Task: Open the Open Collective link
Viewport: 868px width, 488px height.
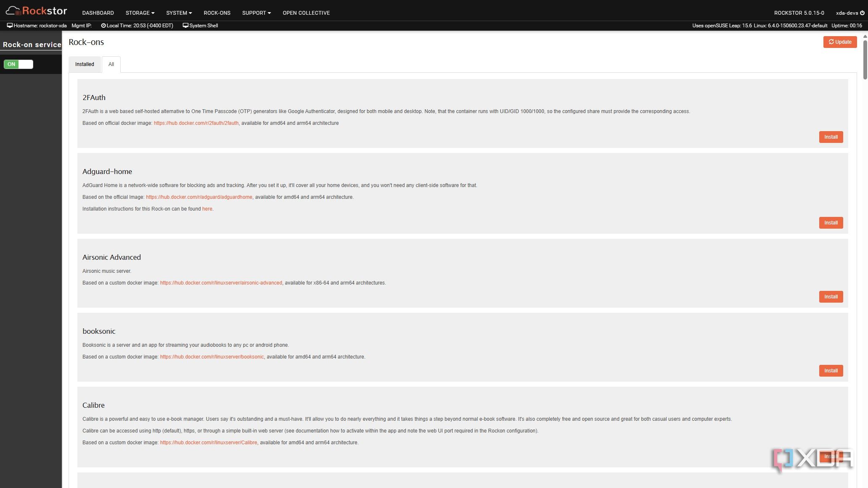Action: (x=306, y=13)
